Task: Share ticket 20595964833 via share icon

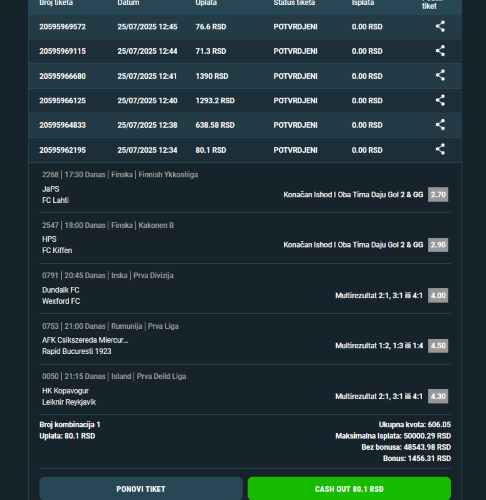Action: click(x=440, y=125)
